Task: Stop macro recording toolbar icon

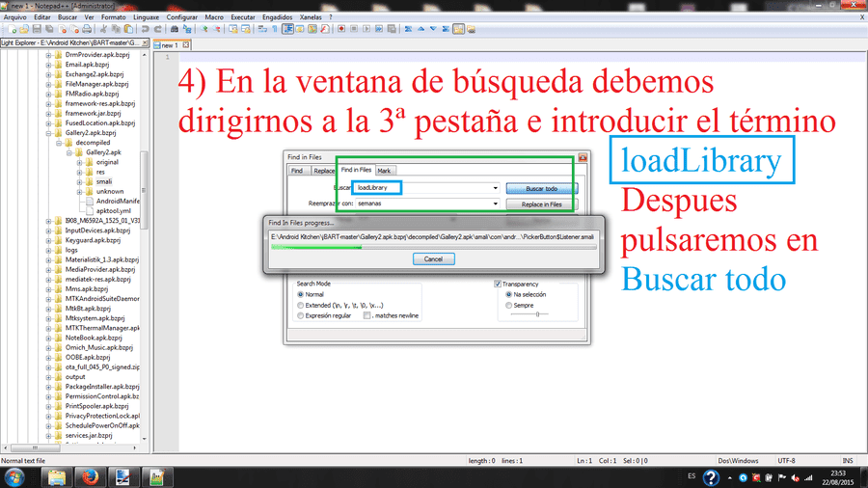Action: click(354, 29)
